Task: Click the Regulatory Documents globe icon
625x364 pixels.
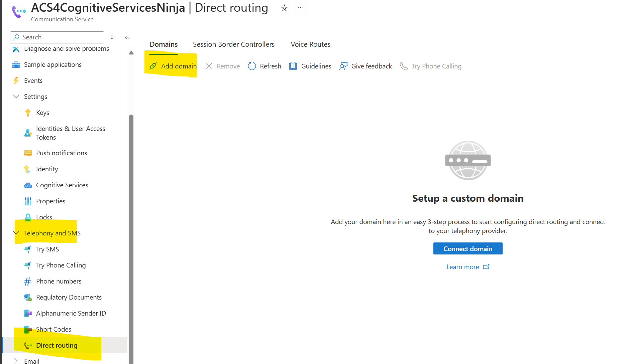Action: click(x=28, y=298)
